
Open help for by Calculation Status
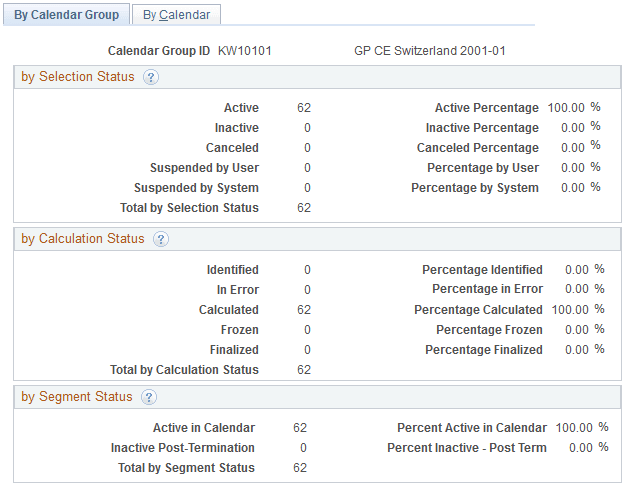[161, 240]
